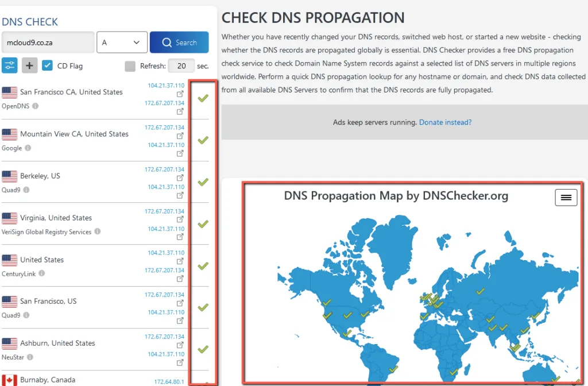Click the map checkmark over Russia

(480, 291)
